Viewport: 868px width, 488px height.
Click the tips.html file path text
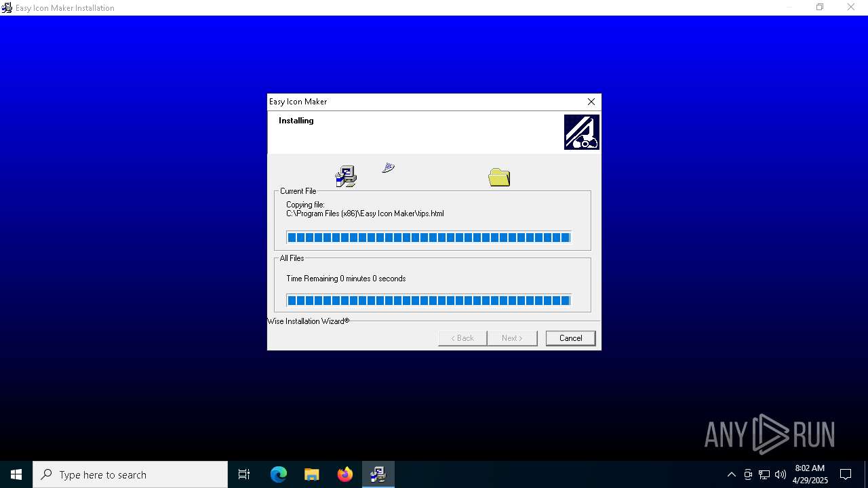click(365, 213)
